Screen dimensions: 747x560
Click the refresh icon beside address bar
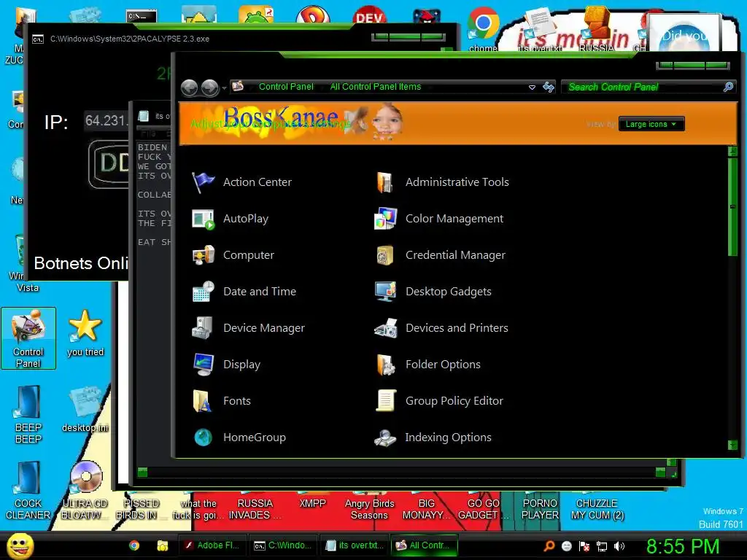coord(549,87)
